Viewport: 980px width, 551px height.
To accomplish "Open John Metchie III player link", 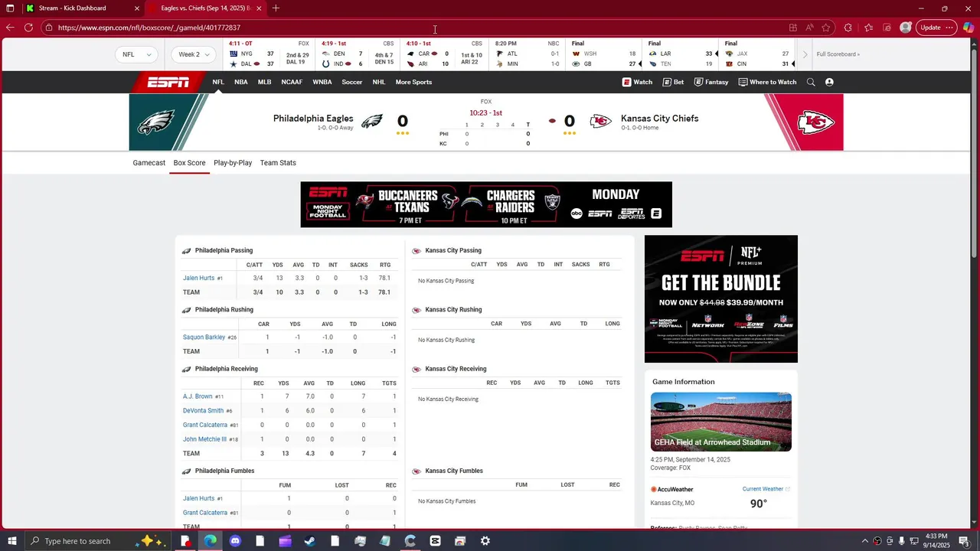I will click(204, 439).
